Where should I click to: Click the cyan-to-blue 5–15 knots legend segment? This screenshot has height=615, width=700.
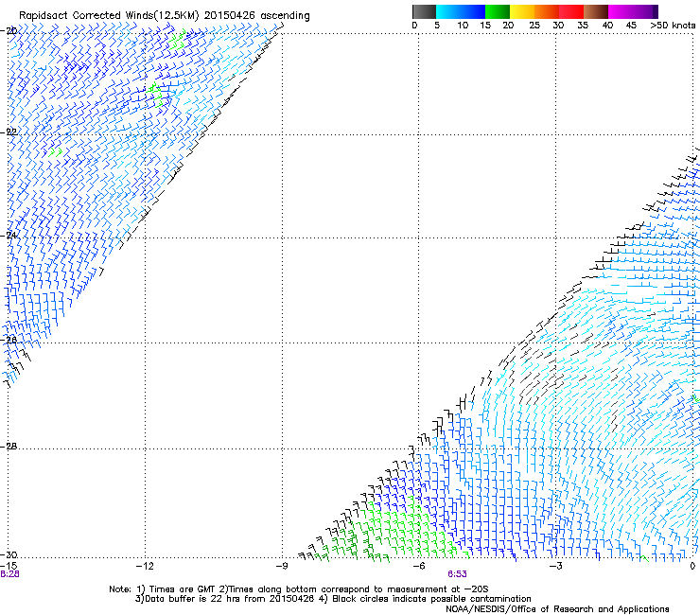461,11
